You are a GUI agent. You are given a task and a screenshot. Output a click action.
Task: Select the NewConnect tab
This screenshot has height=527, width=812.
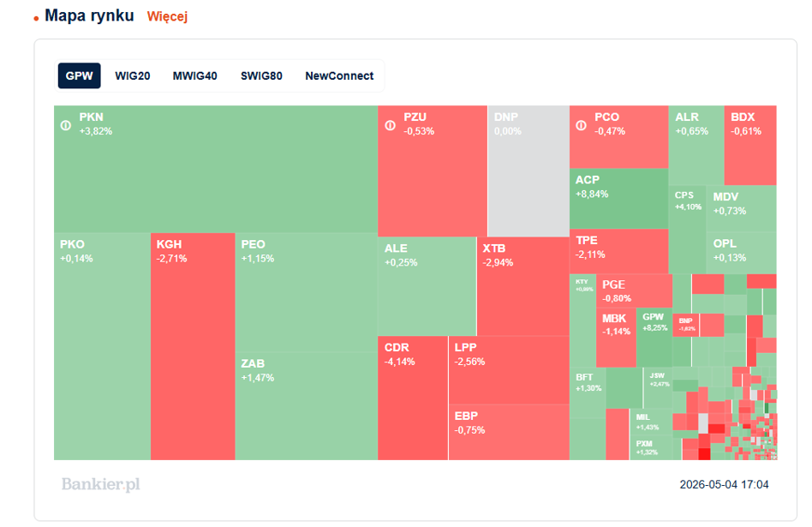339,75
